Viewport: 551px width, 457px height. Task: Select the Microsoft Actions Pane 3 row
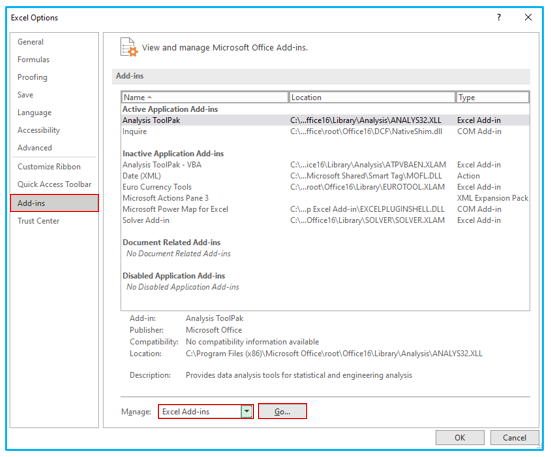(325, 198)
